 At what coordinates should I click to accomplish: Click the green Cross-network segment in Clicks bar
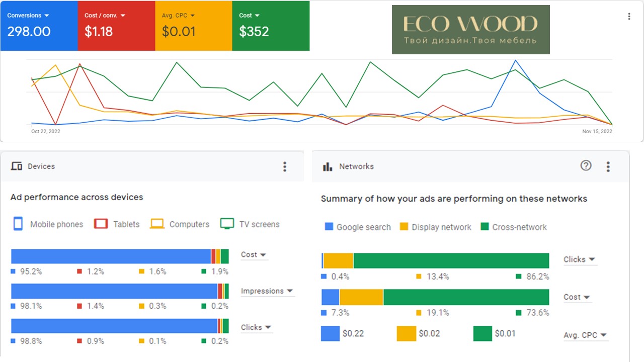pos(451,261)
